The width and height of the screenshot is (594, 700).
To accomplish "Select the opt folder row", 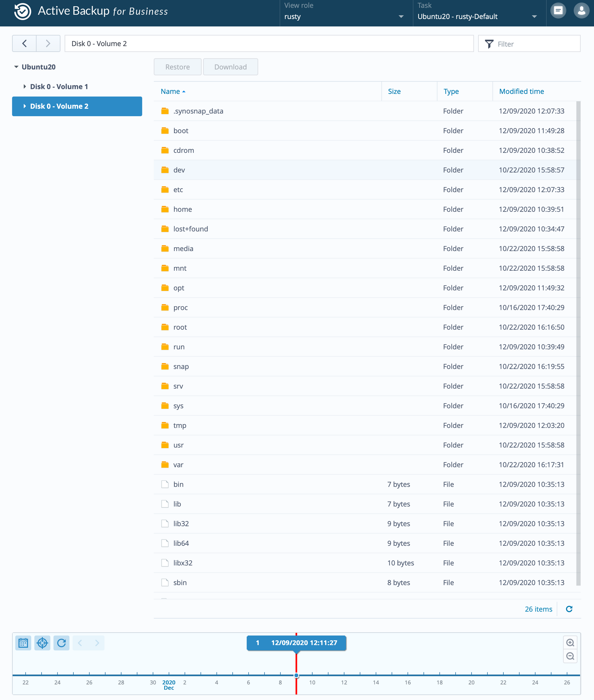I will [365, 288].
